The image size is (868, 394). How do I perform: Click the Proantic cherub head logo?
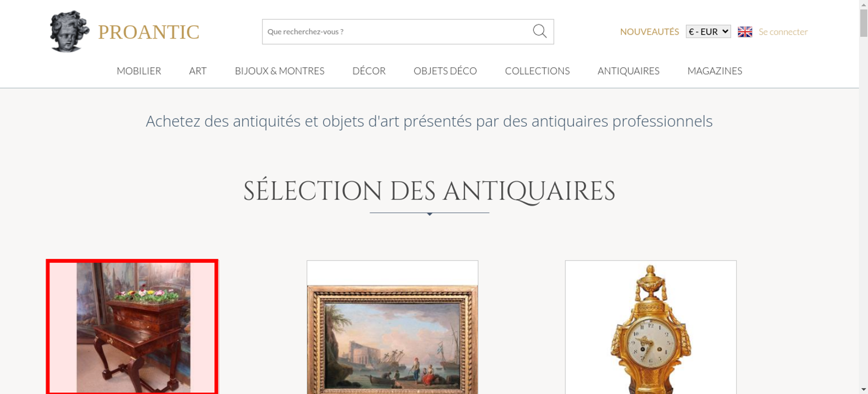(69, 31)
